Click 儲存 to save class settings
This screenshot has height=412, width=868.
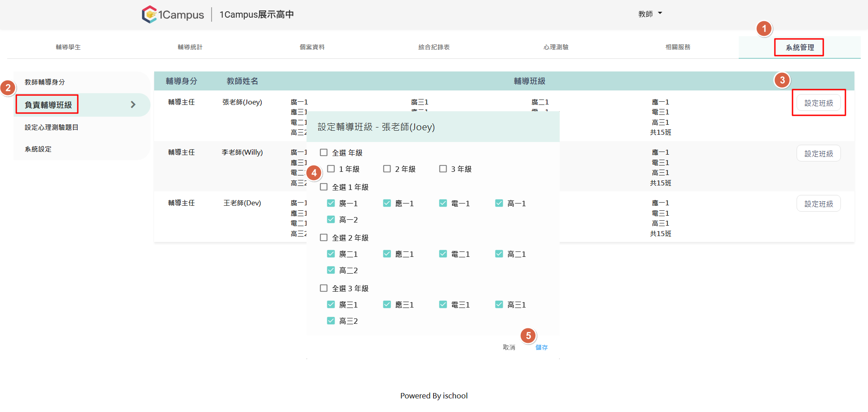point(542,347)
